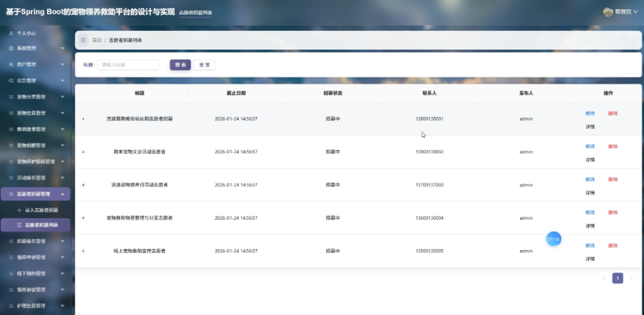
Task: Click the list icon beside 宠物分类管理
Action: (11, 97)
